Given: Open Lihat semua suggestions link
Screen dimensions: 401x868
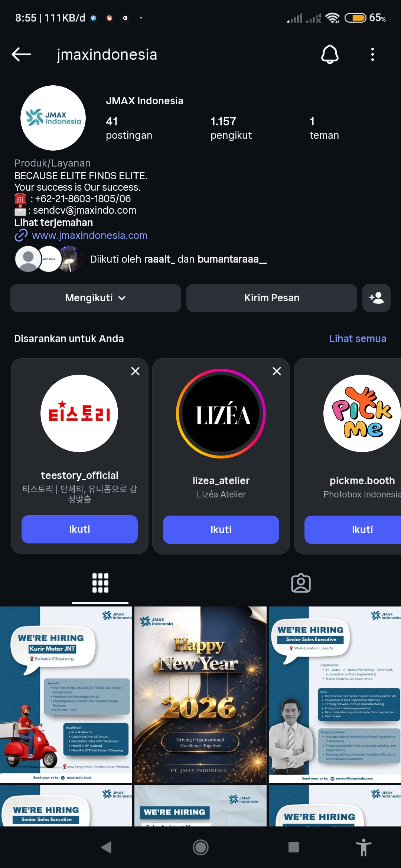Looking at the screenshot, I should click(x=358, y=339).
